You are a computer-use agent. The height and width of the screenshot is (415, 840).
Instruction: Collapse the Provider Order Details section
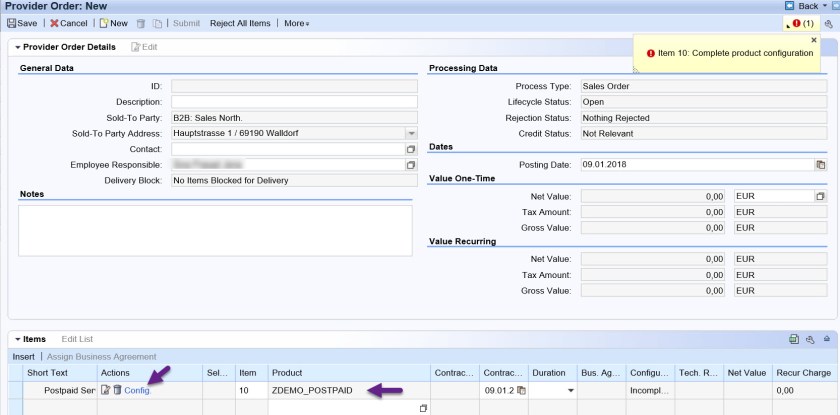(17, 47)
